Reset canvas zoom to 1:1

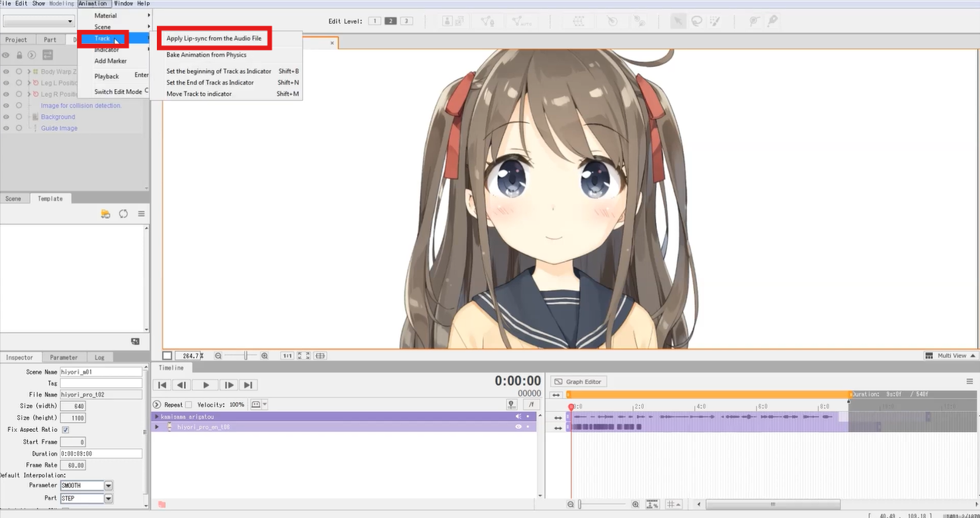pos(287,356)
